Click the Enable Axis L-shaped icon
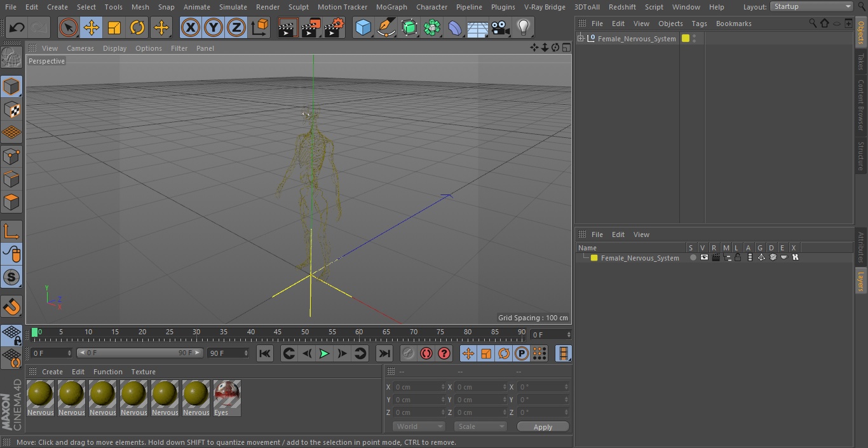 pyautogui.click(x=11, y=231)
